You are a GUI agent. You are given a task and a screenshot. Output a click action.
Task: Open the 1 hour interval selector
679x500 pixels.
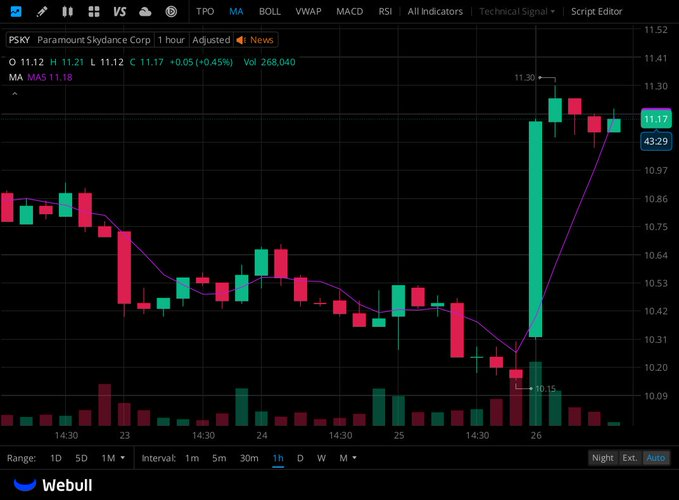(x=171, y=40)
